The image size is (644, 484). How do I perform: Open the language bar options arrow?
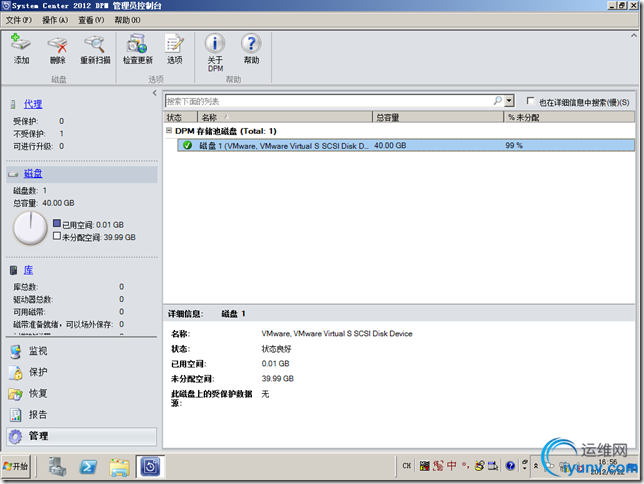(524, 468)
